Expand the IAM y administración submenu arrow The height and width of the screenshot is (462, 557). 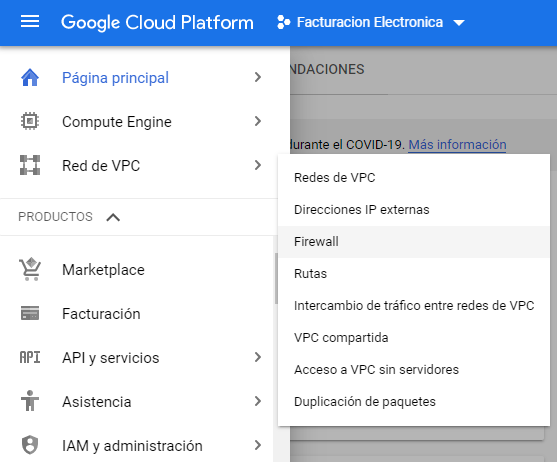pyautogui.click(x=258, y=445)
